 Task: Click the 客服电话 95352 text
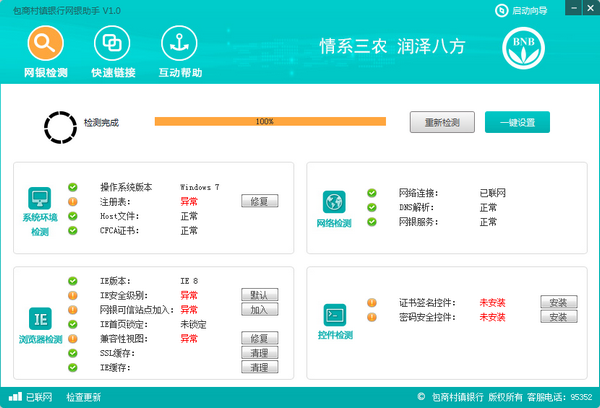tap(559, 397)
